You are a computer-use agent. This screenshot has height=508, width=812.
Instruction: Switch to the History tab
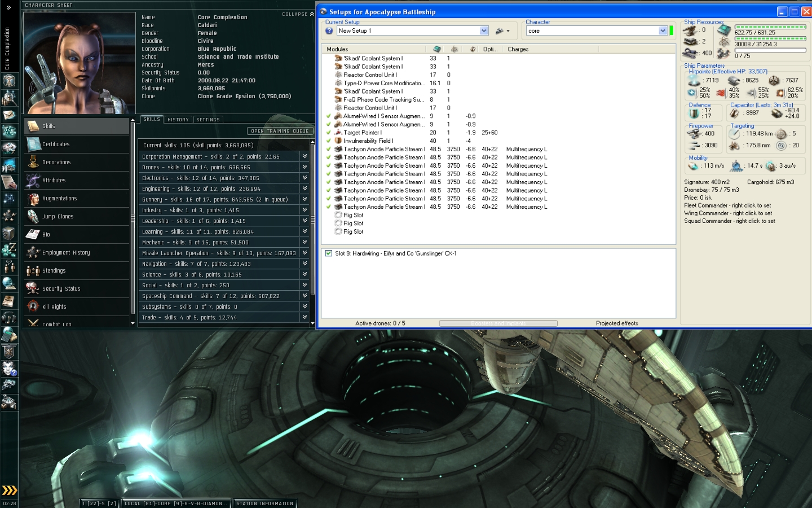pos(178,120)
